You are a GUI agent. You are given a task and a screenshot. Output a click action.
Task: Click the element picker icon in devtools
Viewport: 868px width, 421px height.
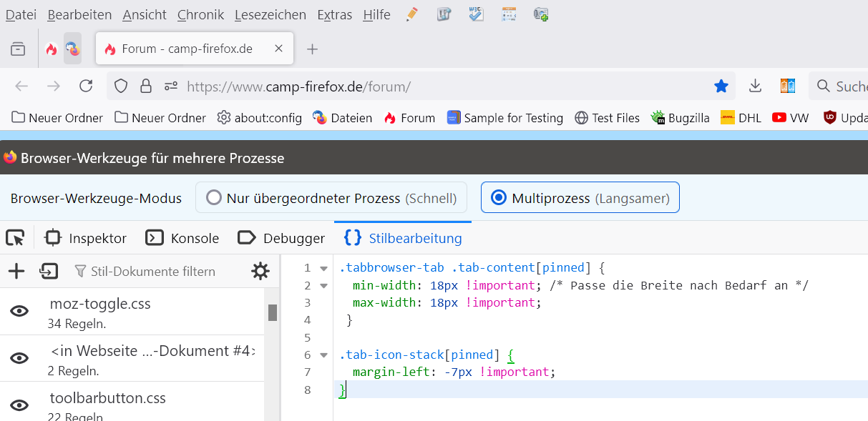[x=15, y=238]
